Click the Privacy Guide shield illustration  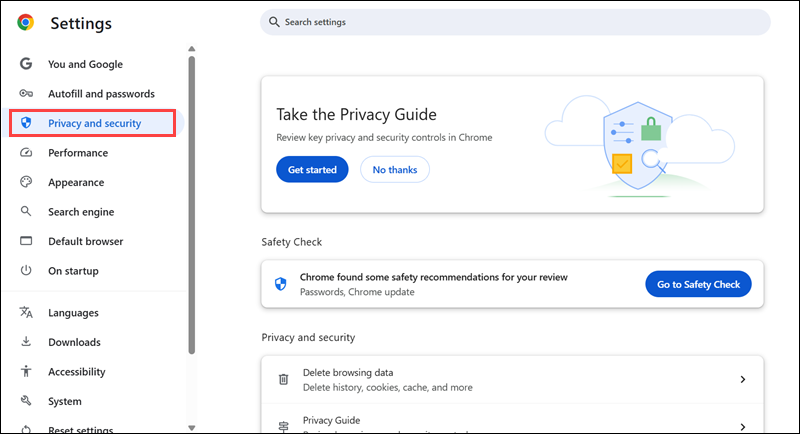(x=638, y=145)
